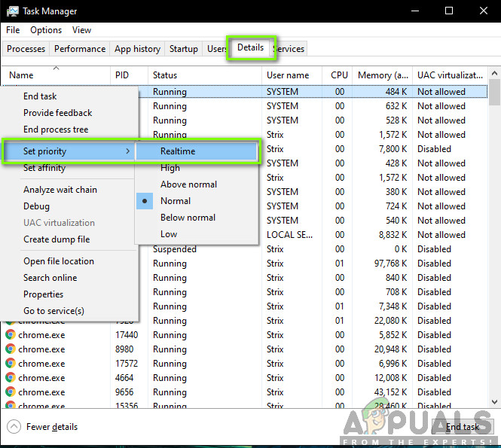Open the View menu
Image resolution: width=501 pixels, height=448 pixels.
[x=81, y=30]
